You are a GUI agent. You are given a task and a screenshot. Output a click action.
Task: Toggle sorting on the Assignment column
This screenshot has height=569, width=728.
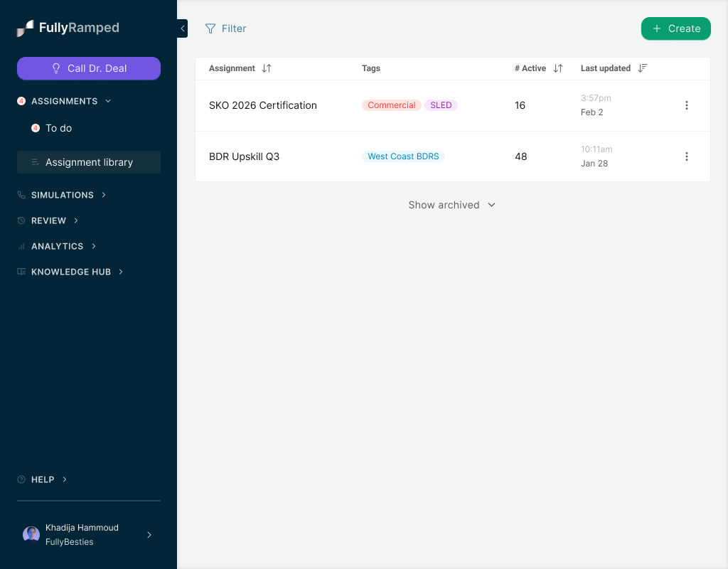point(266,68)
